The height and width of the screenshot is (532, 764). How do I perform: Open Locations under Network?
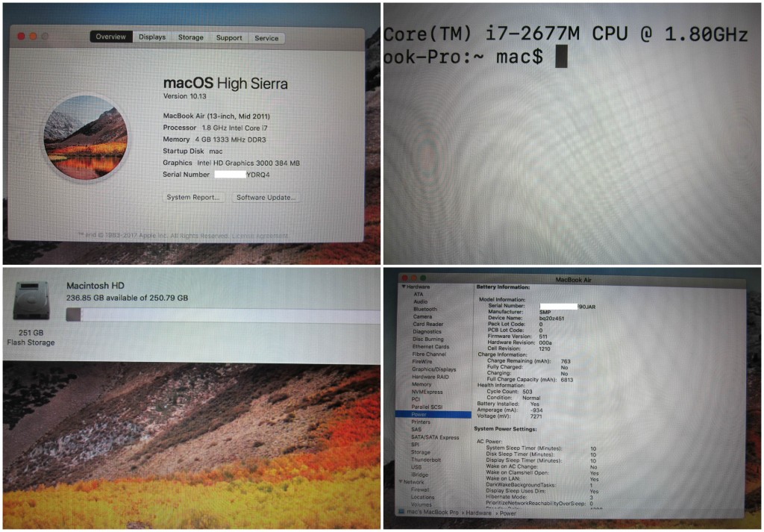[x=422, y=497]
